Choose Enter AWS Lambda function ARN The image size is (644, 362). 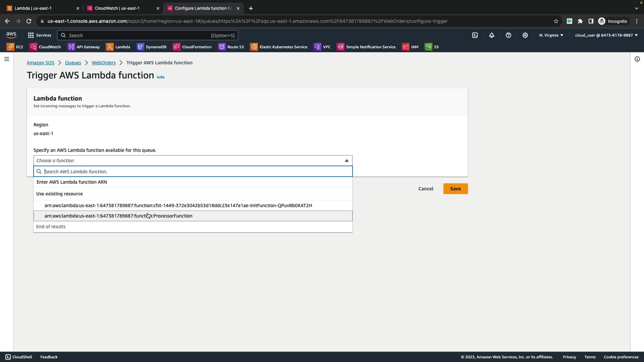click(72, 182)
